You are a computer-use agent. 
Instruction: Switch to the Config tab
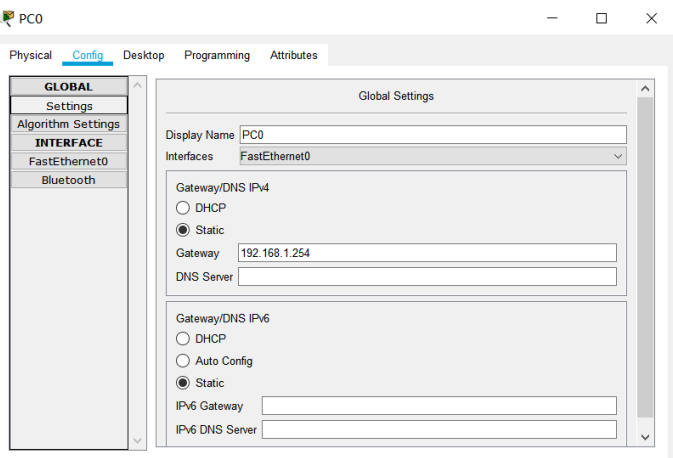(88, 55)
